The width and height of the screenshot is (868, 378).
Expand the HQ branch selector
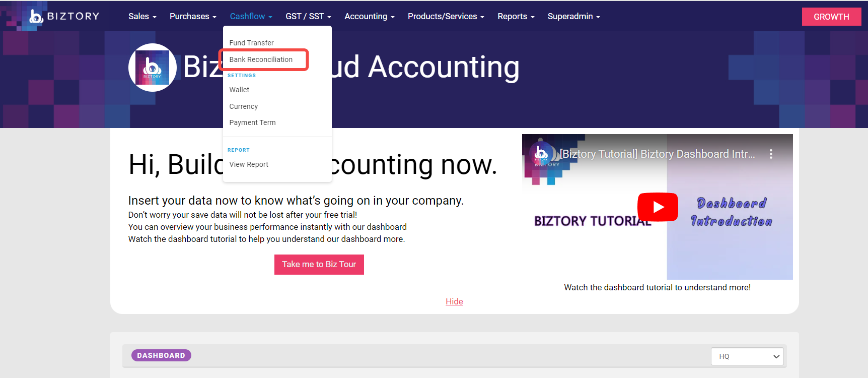(748, 356)
